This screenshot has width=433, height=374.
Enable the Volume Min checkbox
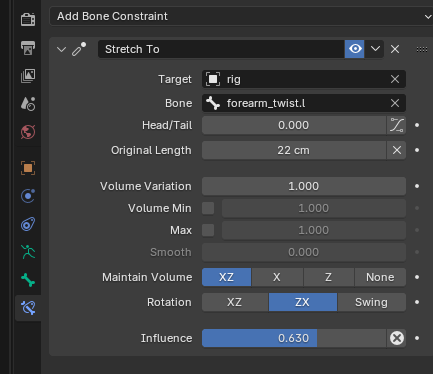[208, 208]
